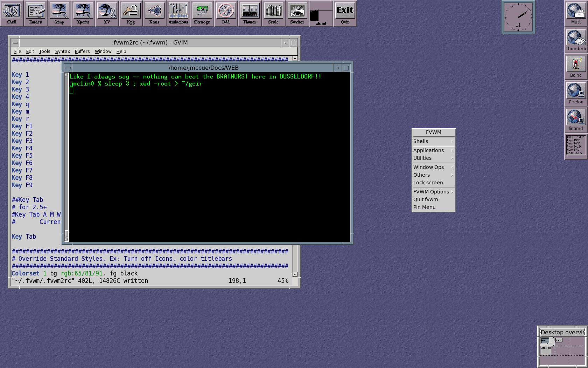This screenshot has width=588, height=368.
Task: Click the 'rgb:65/81/91' color value text
Action: (82, 273)
